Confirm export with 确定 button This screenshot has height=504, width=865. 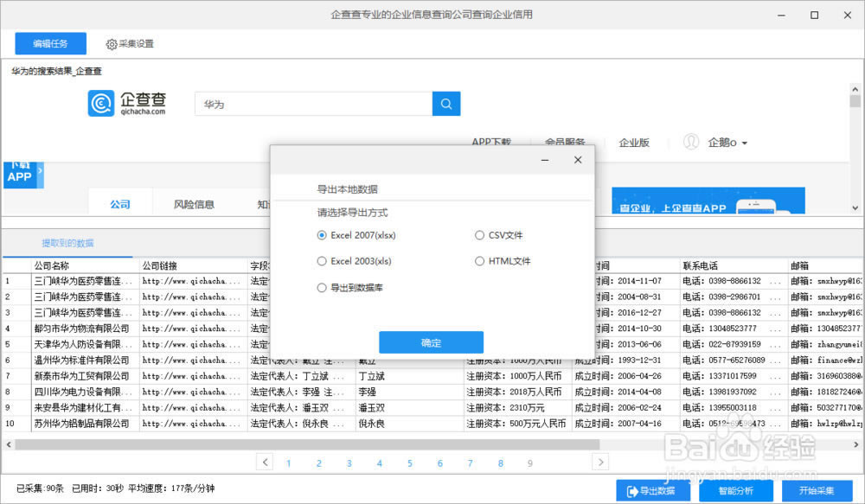pyautogui.click(x=431, y=342)
